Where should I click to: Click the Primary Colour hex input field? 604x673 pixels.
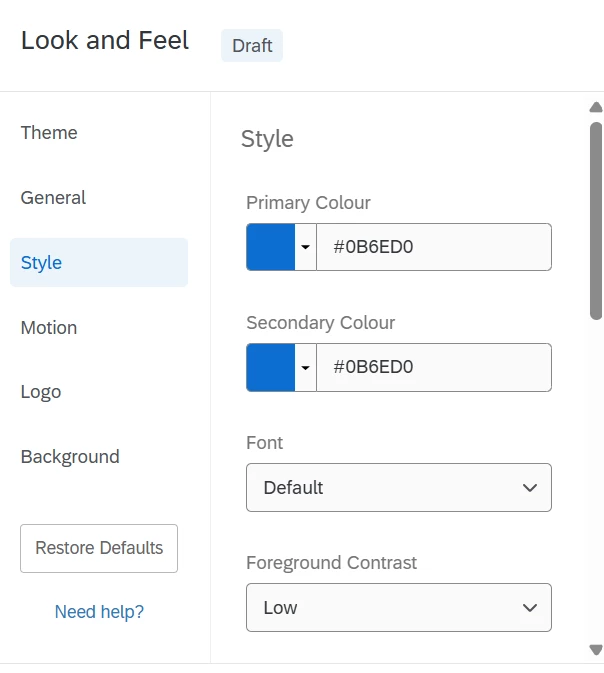(434, 247)
